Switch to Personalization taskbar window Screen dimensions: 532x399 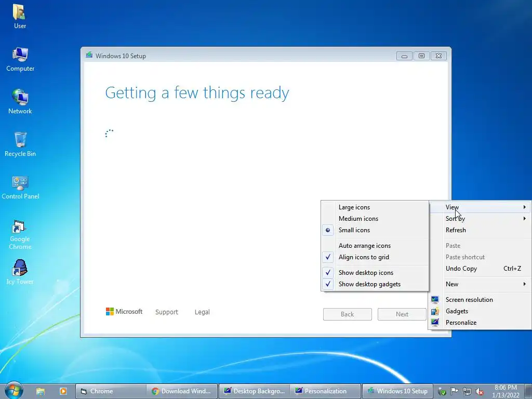pyautogui.click(x=325, y=391)
